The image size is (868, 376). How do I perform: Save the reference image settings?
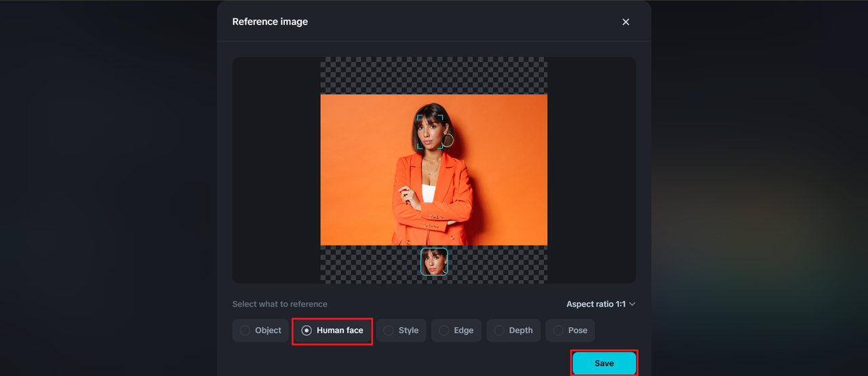point(604,363)
